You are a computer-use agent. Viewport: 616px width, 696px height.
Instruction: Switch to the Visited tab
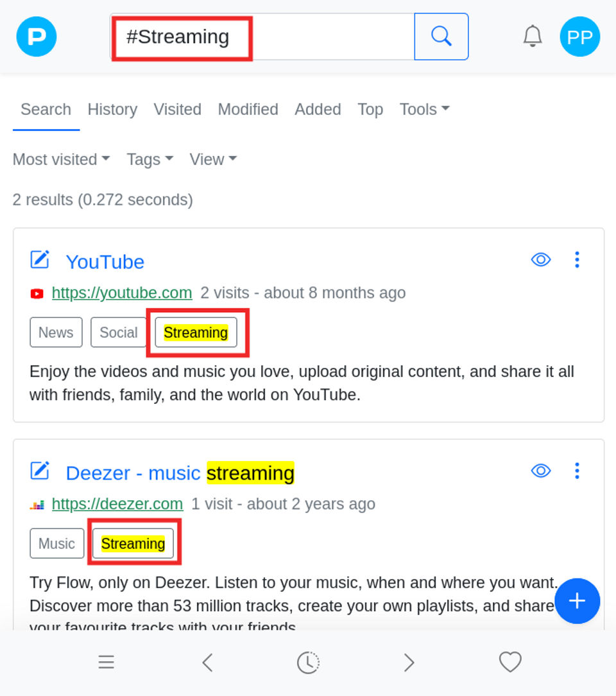tap(177, 109)
